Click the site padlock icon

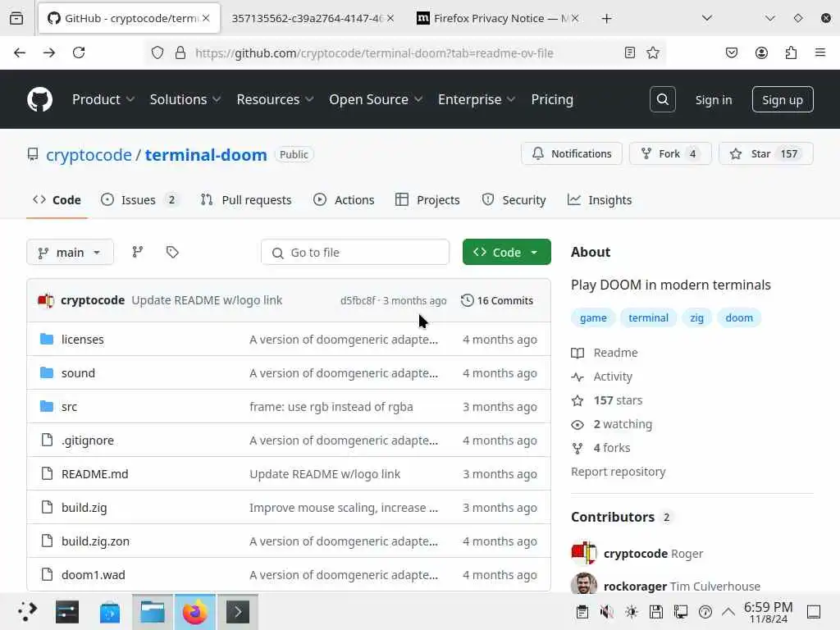(x=180, y=52)
